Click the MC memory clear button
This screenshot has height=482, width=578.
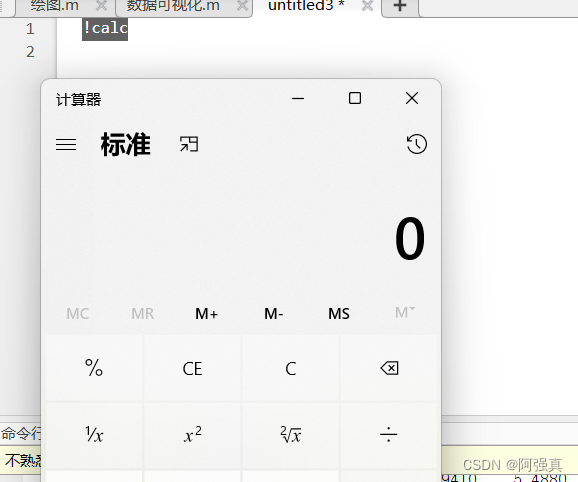[x=77, y=314]
